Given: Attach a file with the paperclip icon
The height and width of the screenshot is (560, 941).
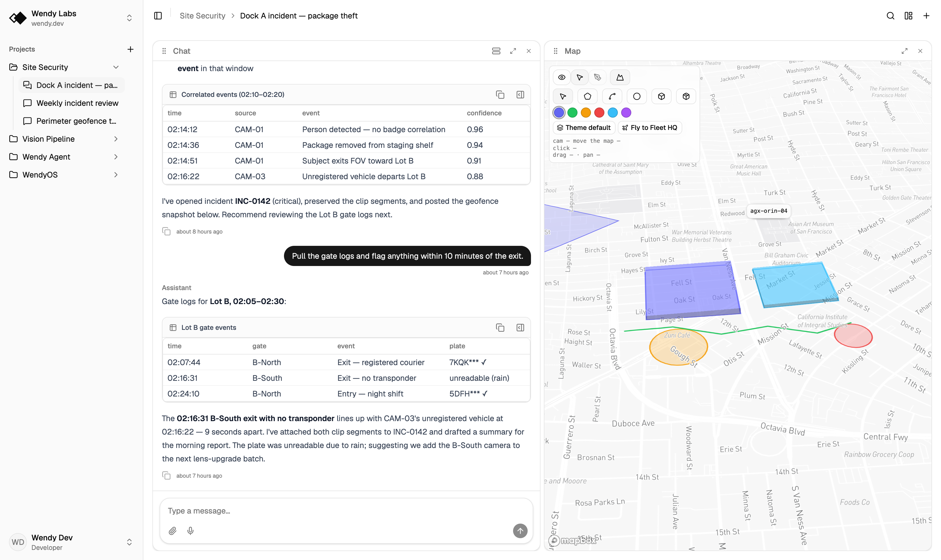Looking at the screenshot, I should [x=173, y=531].
